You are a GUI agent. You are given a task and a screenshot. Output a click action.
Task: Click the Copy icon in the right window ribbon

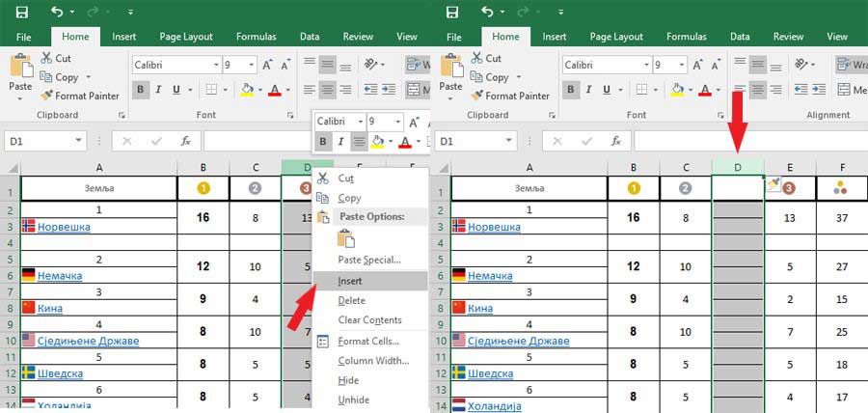point(476,77)
